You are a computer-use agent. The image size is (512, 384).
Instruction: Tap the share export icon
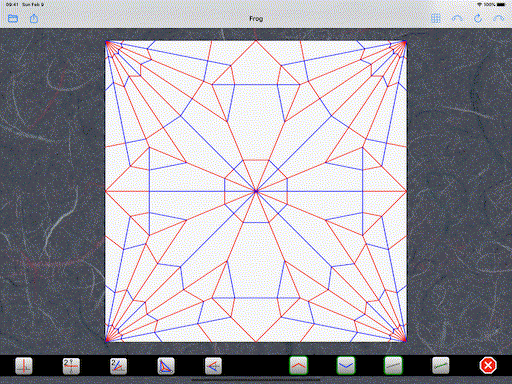point(34,18)
